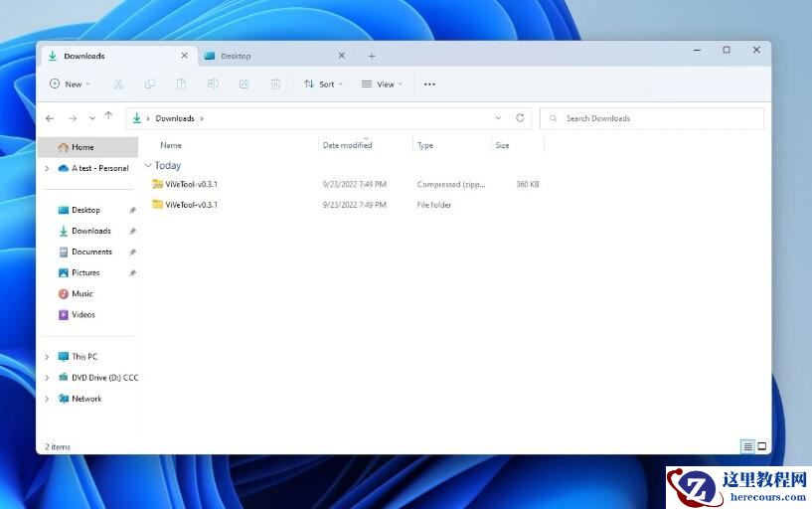
Task: Sort by Size column header
Action: 502,145
